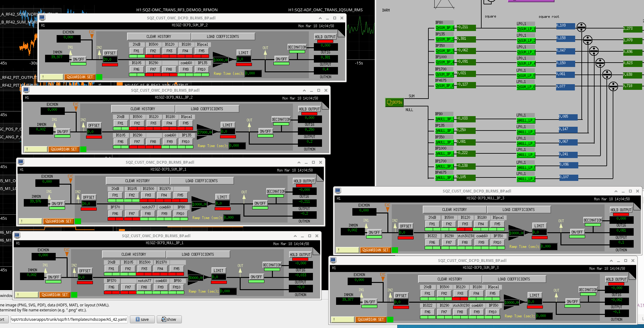Open GUARDIAN SET menu in H1SQZ-DCPD_SUM_BP_1 window
Screen dimensions: 644x328
[59, 221]
